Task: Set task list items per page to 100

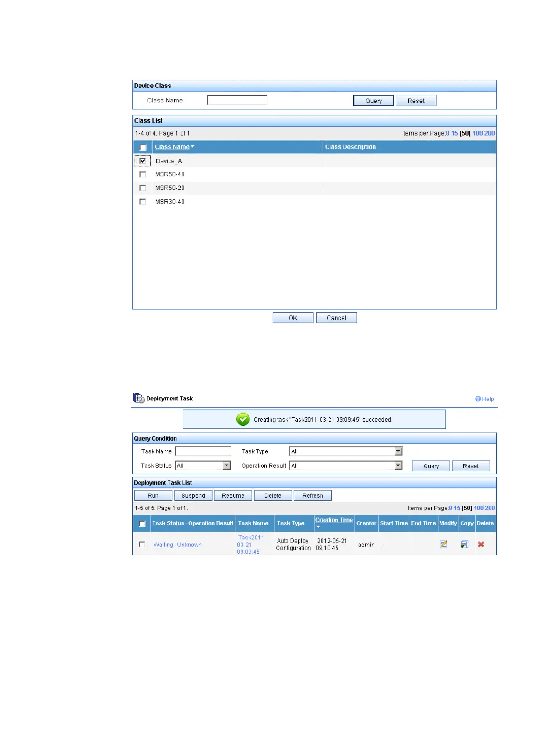Action: click(479, 508)
